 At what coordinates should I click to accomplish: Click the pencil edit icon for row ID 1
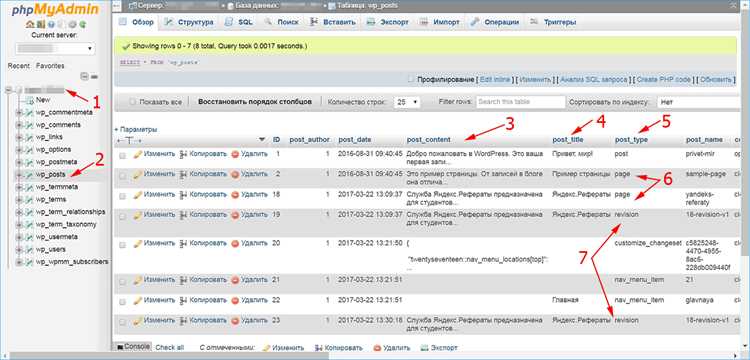138,154
